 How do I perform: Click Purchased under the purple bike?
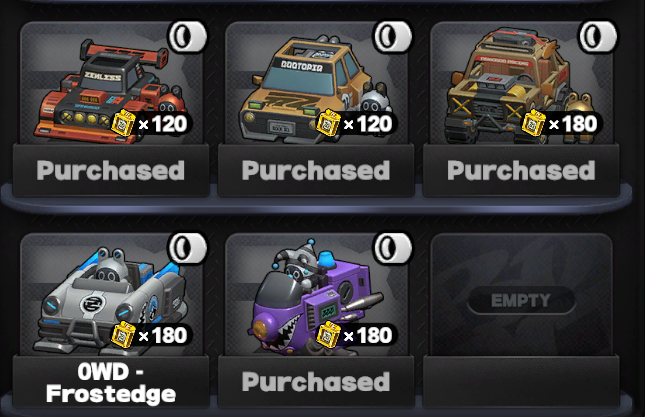pyautogui.click(x=316, y=382)
